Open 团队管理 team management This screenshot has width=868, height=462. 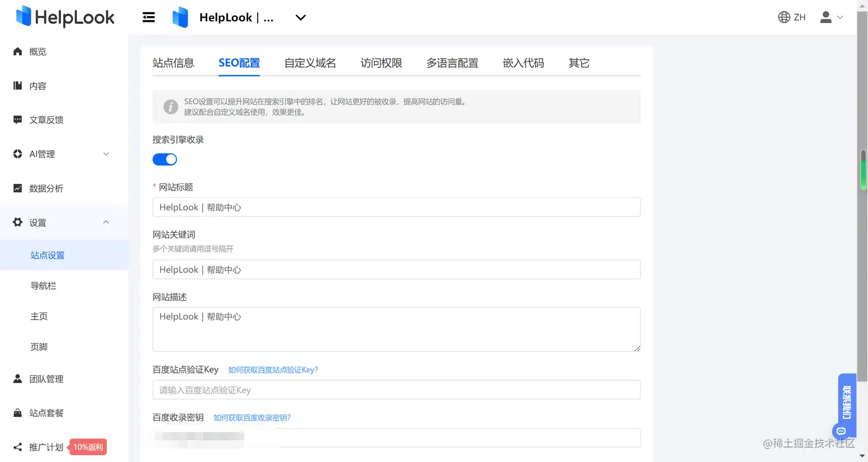click(46, 379)
